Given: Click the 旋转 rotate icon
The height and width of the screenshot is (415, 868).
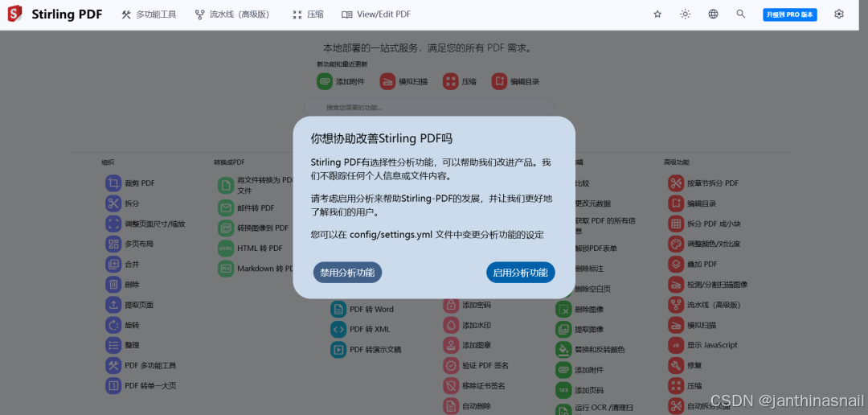Looking at the screenshot, I should 113,325.
